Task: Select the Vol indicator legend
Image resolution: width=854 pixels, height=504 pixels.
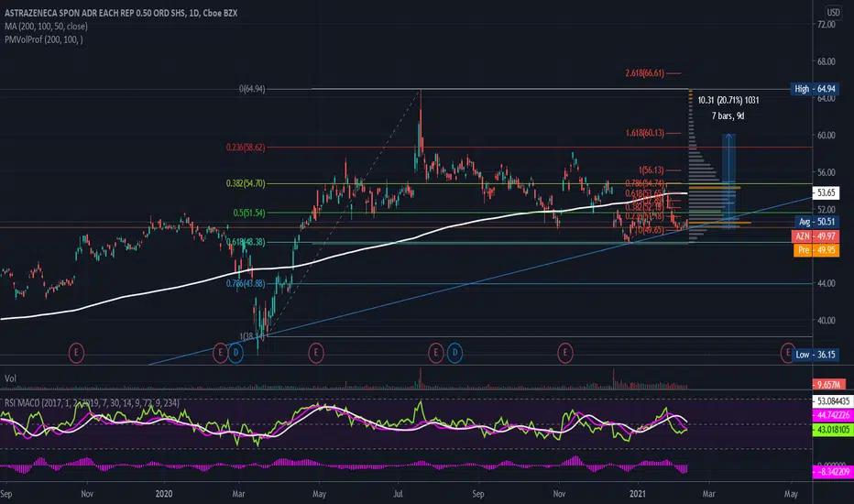Action: 10,378
